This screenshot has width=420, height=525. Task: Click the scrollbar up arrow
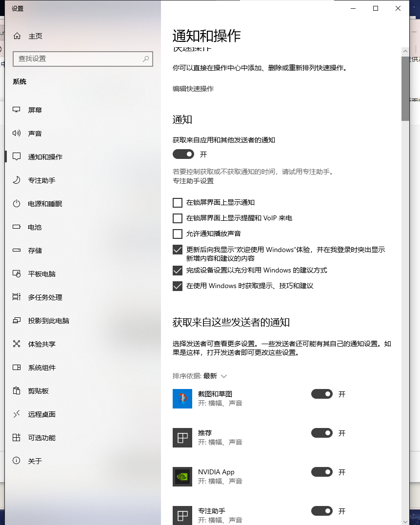405,51
